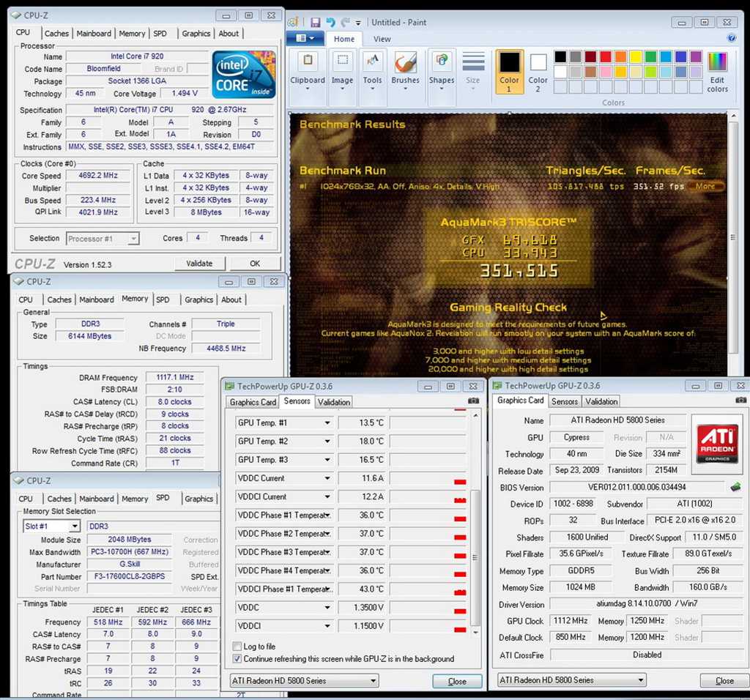
Task: Toggle Continue refreshing in background checkbox
Action: click(x=237, y=658)
